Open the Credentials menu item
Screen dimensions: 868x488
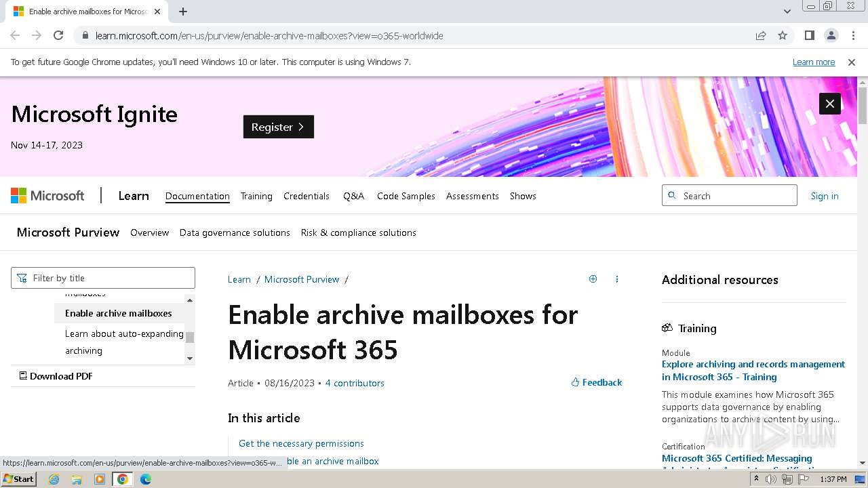click(x=307, y=196)
